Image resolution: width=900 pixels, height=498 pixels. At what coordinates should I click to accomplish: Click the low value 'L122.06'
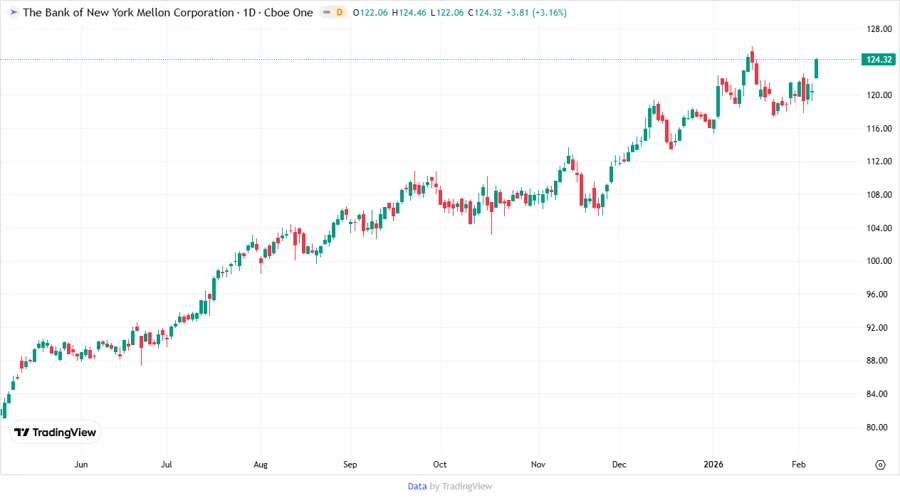click(447, 12)
